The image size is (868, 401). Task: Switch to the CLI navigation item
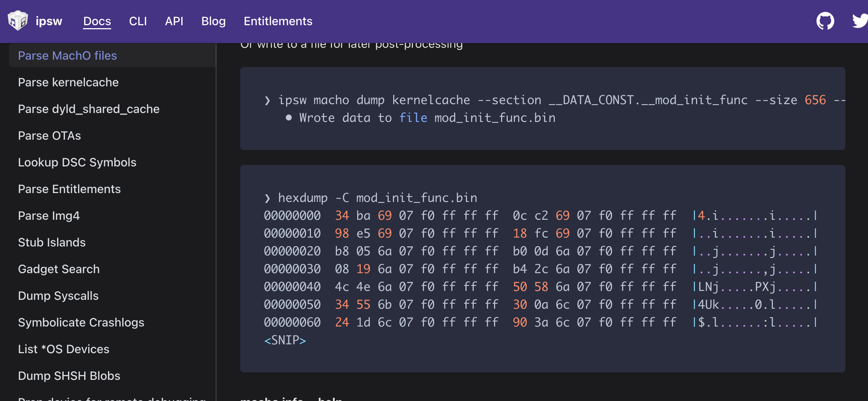point(138,21)
